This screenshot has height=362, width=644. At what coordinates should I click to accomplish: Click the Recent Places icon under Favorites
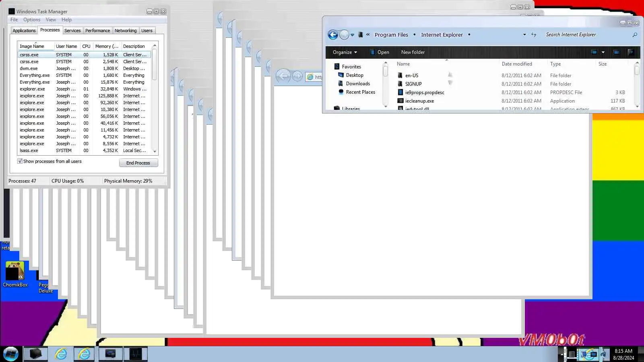click(341, 92)
